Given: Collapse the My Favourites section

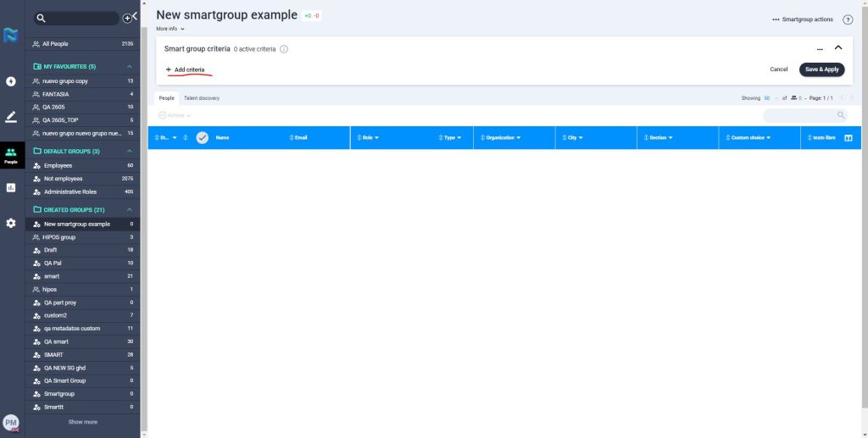Looking at the screenshot, I should click(x=130, y=66).
